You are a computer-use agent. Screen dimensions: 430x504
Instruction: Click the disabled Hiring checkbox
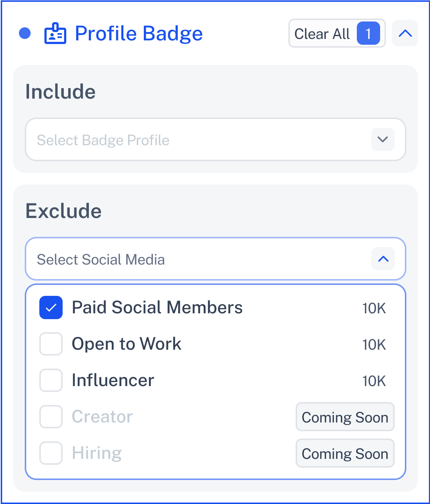(51, 453)
